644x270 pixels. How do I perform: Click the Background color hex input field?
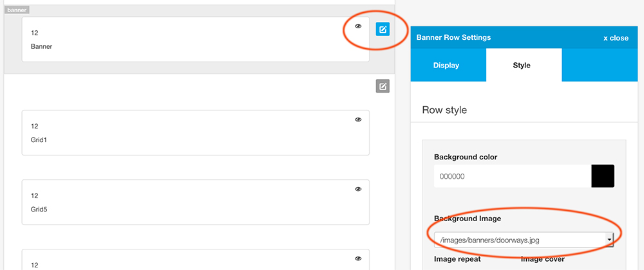[x=513, y=176]
